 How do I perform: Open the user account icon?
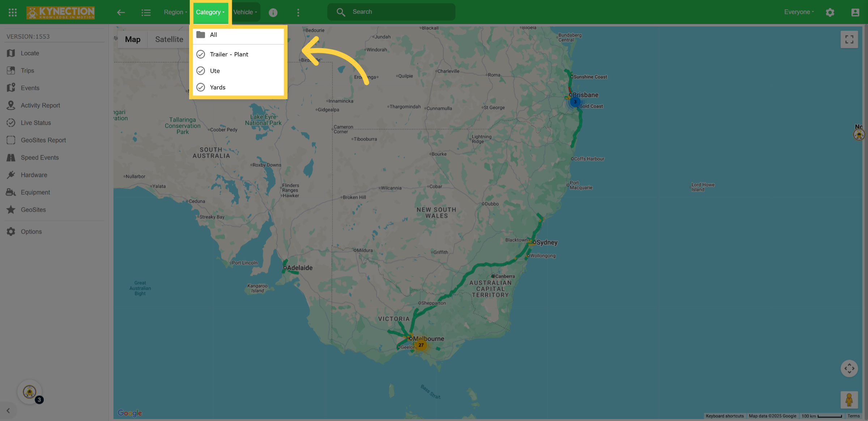click(855, 12)
